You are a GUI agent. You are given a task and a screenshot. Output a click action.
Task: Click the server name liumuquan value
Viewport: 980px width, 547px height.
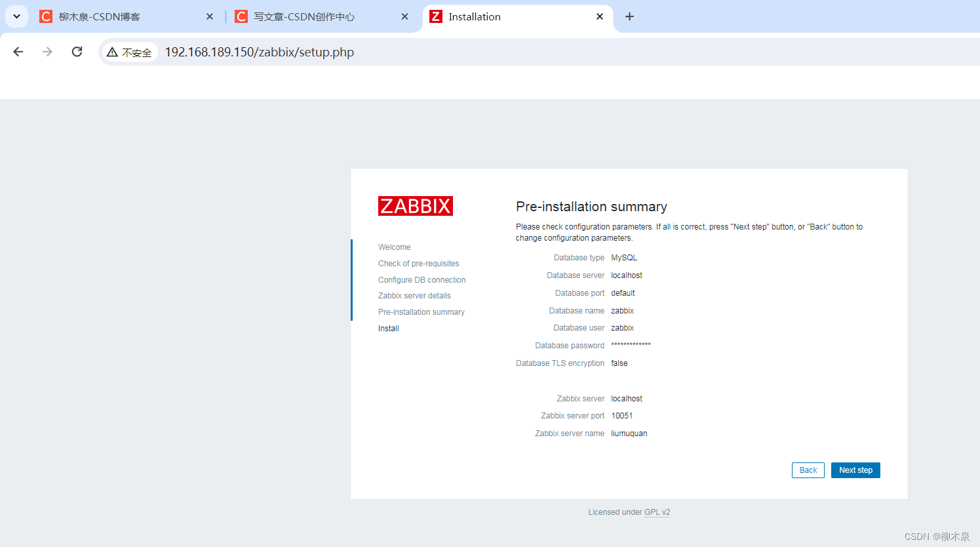coord(629,434)
